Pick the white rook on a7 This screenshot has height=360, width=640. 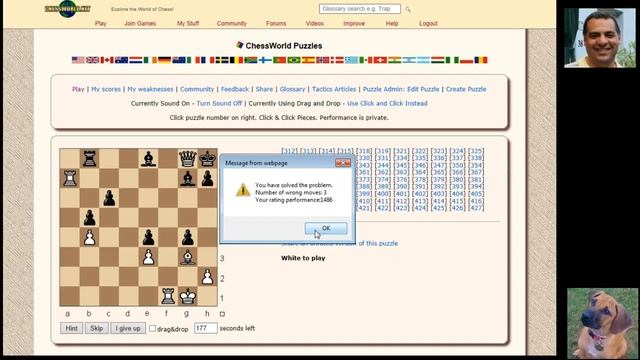pyautogui.click(x=70, y=178)
